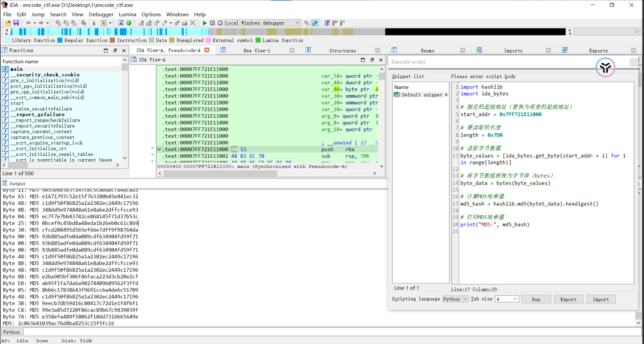Viewport: 644px width, 344px height.
Task: Select __security_check_cookie in function list
Action: click(45, 75)
